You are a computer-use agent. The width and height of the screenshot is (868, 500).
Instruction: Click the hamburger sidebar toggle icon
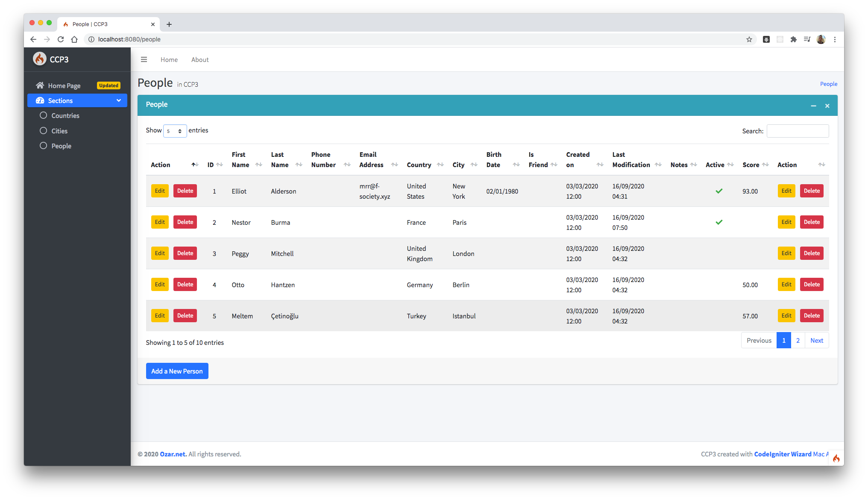pos(144,59)
